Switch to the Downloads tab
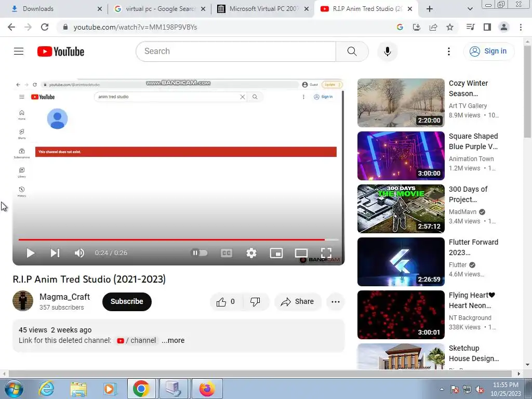Image resolution: width=532 pixels, height=399 pixels. 56,9
